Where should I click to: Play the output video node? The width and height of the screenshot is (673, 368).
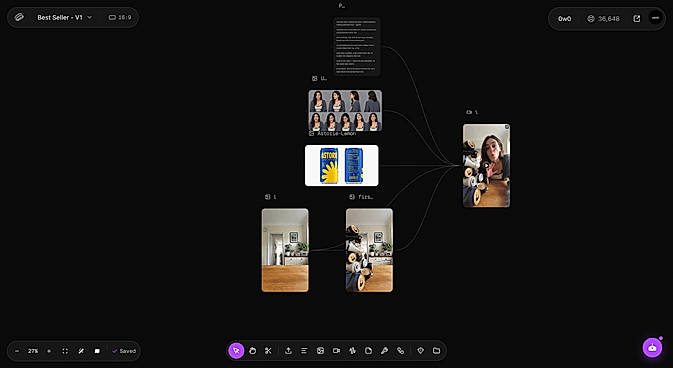coord(486,165)
